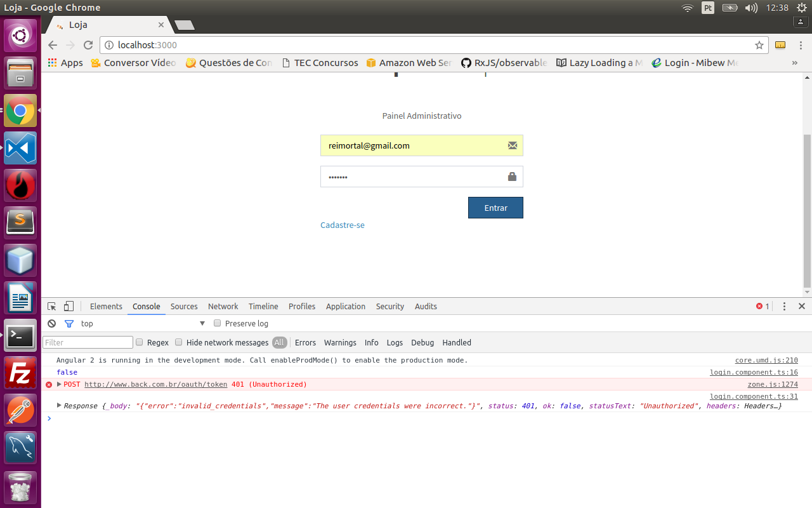Enable the Preserve log checkbox
The image size is (812, 508).
[x=217, y=323]
